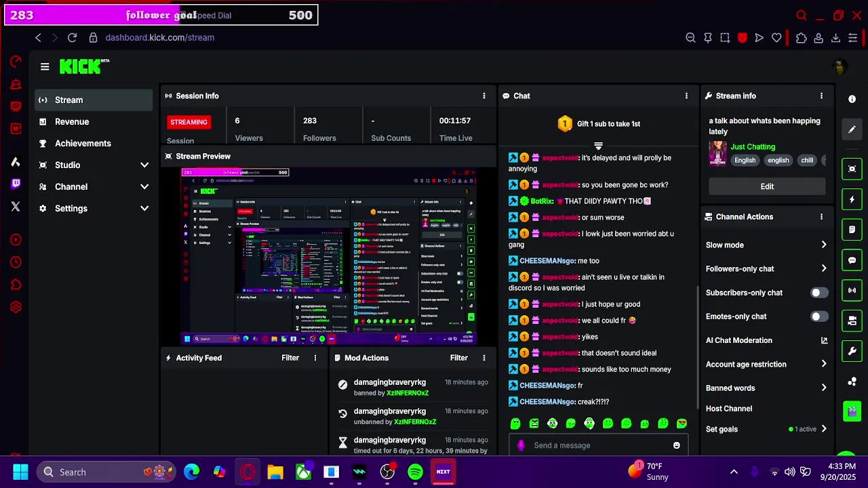Click the microphone icon beside message field
The image size is (868, 488).
(x=521, y=445)
